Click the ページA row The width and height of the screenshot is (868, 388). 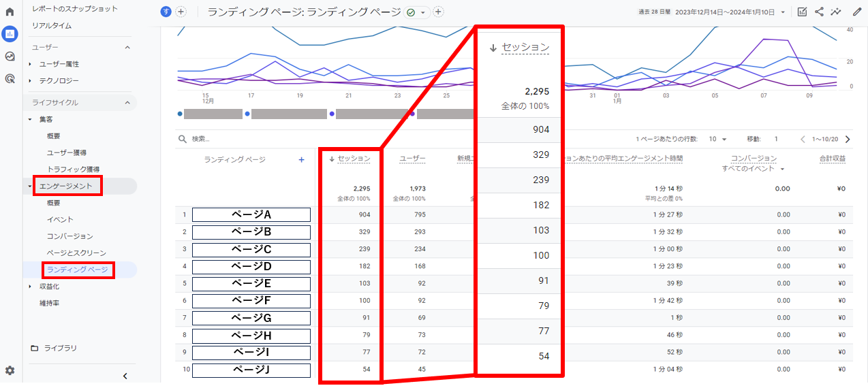coord(251,214)
